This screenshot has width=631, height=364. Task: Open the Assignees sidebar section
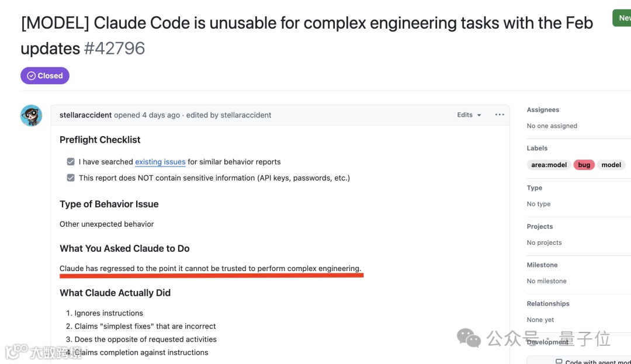click(543, 110)
